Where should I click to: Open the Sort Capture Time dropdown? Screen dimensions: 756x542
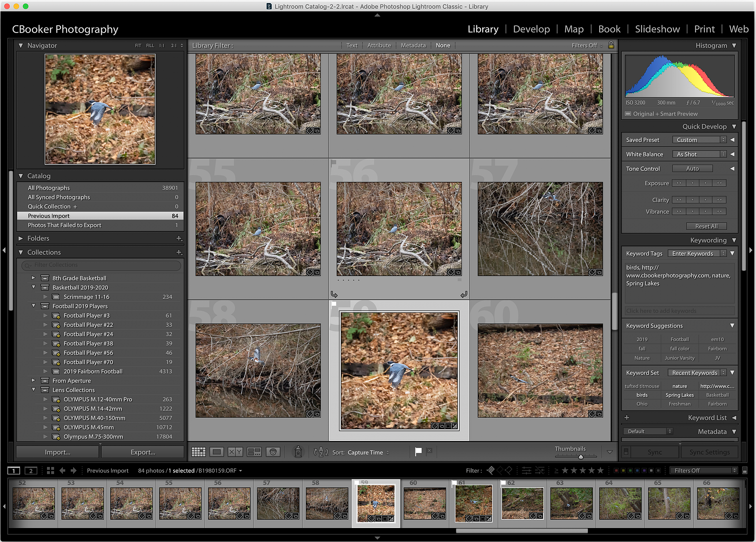click(368, 452)
